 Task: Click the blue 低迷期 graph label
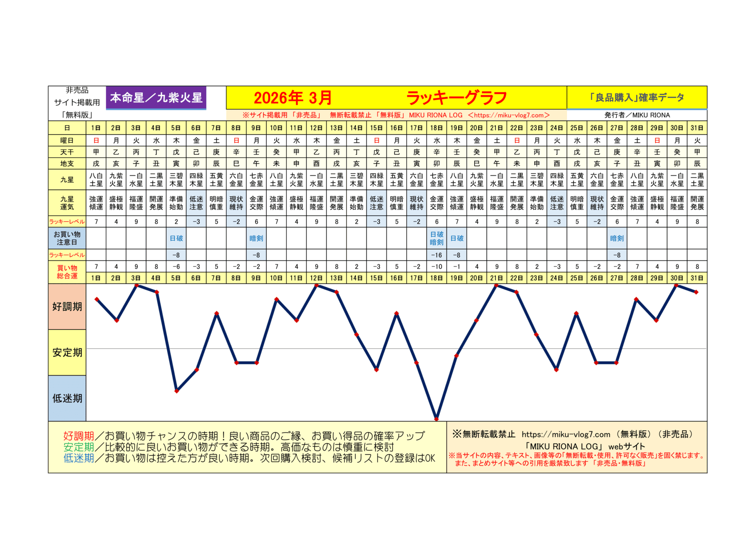(67, 398)
